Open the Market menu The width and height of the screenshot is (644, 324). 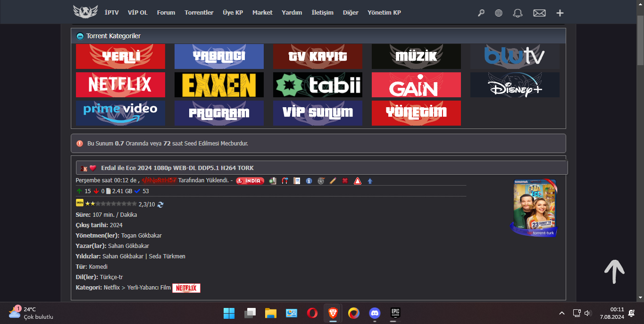click(x=262, y=13)
